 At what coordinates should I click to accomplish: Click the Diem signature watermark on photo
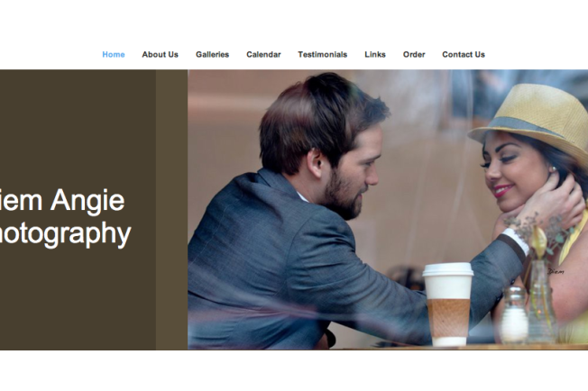click(x=556, y=271)
